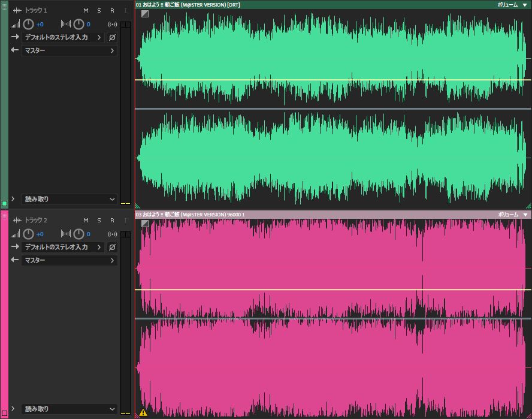The image size is (532, 419).
Task: Select the 01 ORT clip title bar
Action: click(x=333, y=5)
